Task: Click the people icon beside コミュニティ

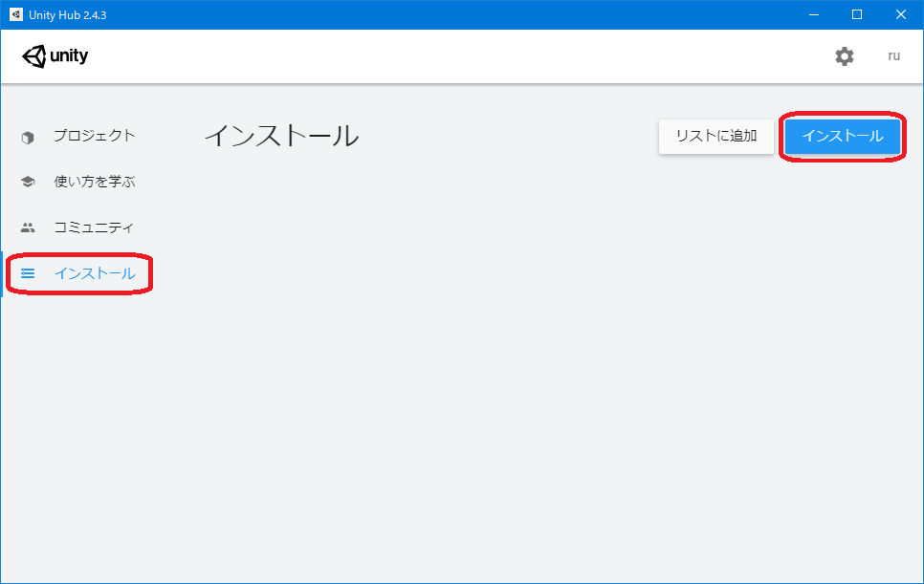Action: point(28,227)
